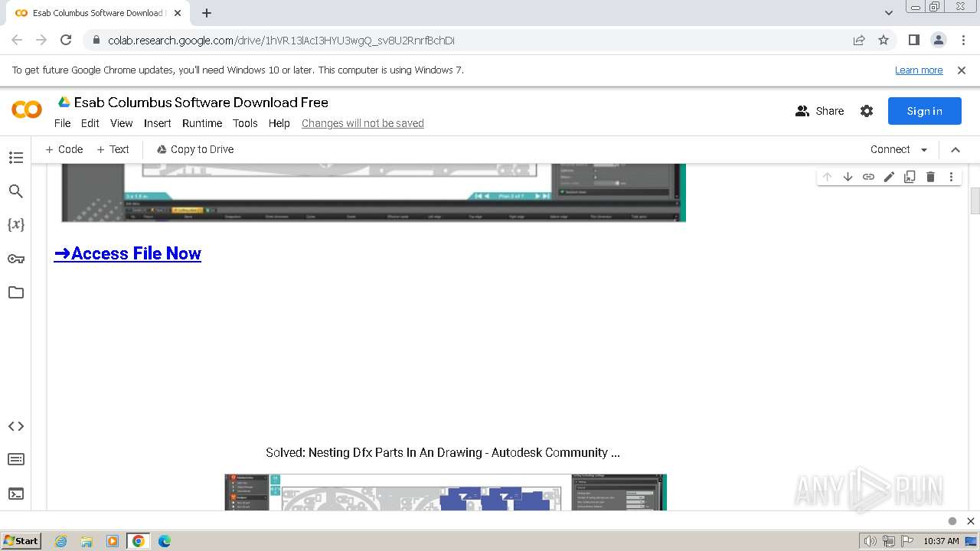Image resolution: width=980 pixels, height=551 pixels.
Task: Share this page from address bar
Action: click(859, 40)
